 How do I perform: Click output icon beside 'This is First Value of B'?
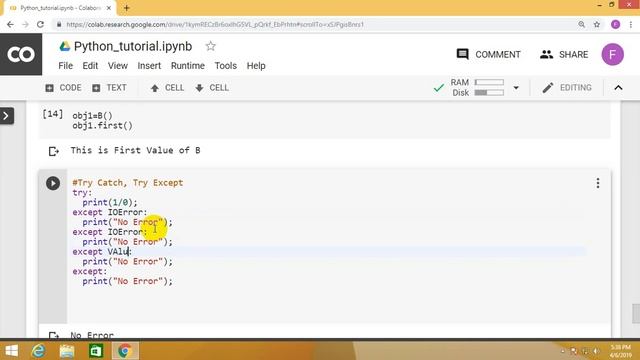(x=53, y=151)
